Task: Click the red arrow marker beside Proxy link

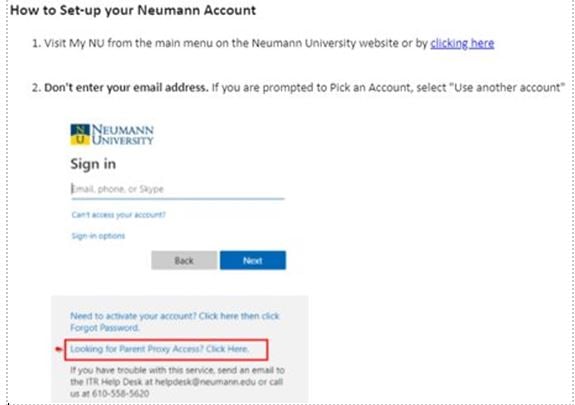Action: [x=59, y=349]
